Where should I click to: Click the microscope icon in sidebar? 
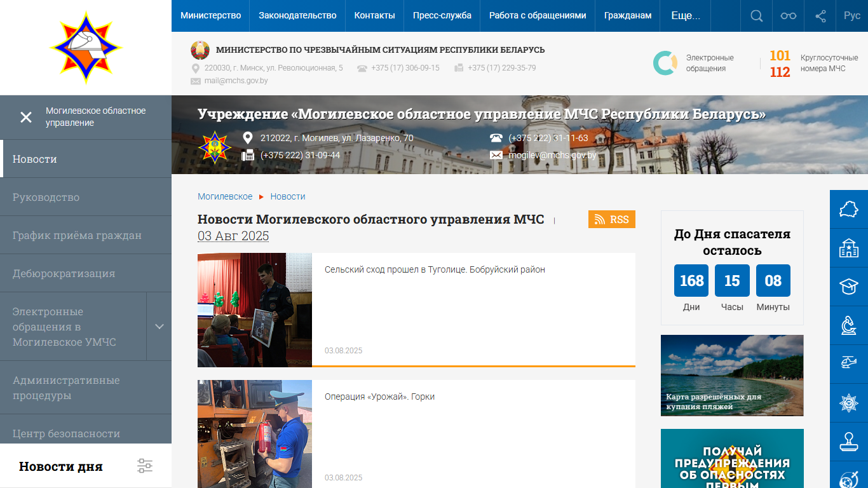[x=848, y=325]
